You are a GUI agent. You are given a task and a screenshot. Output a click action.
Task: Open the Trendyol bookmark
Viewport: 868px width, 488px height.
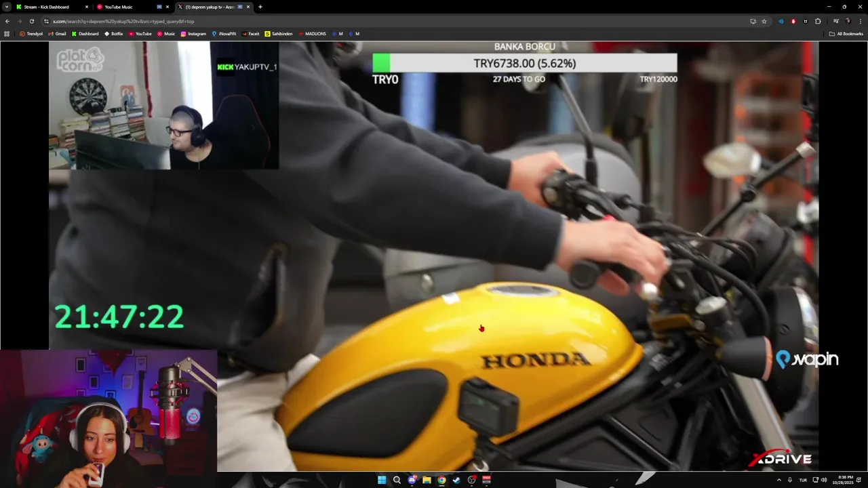coord(31,33)
